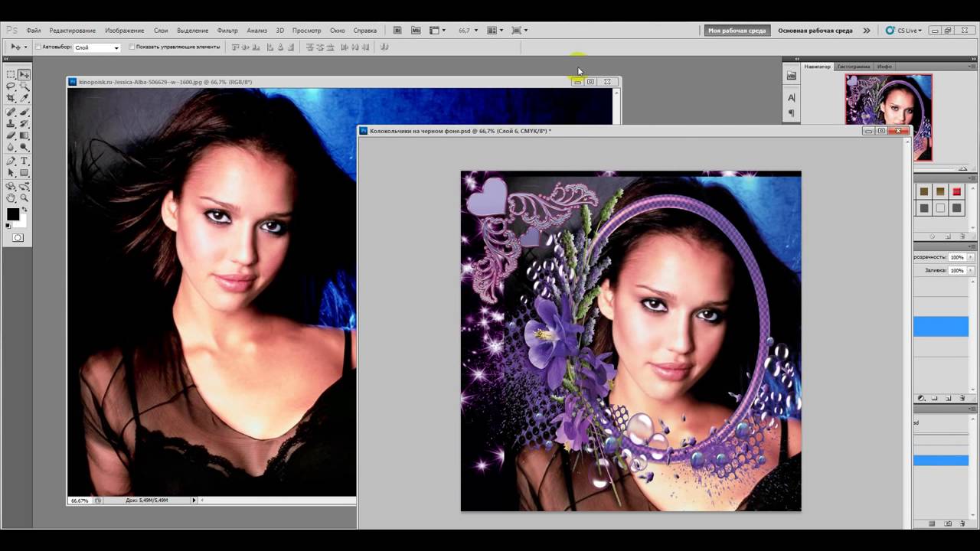Open the Слой auto-select dropdown
This screenshot has width=980, height=551.
click(x=97, y=47)
